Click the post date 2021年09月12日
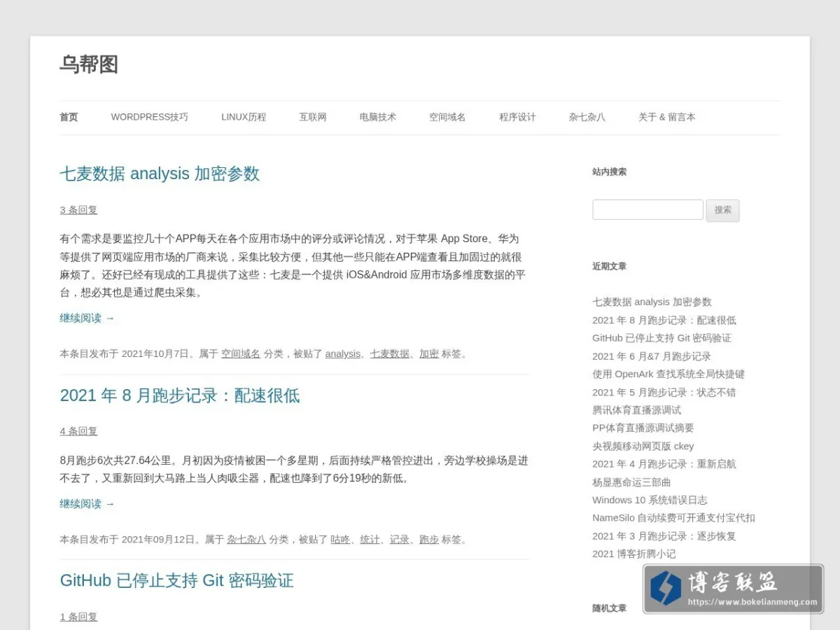The width and height of the screenshot is (840, 630). click(x=158, y=540)
